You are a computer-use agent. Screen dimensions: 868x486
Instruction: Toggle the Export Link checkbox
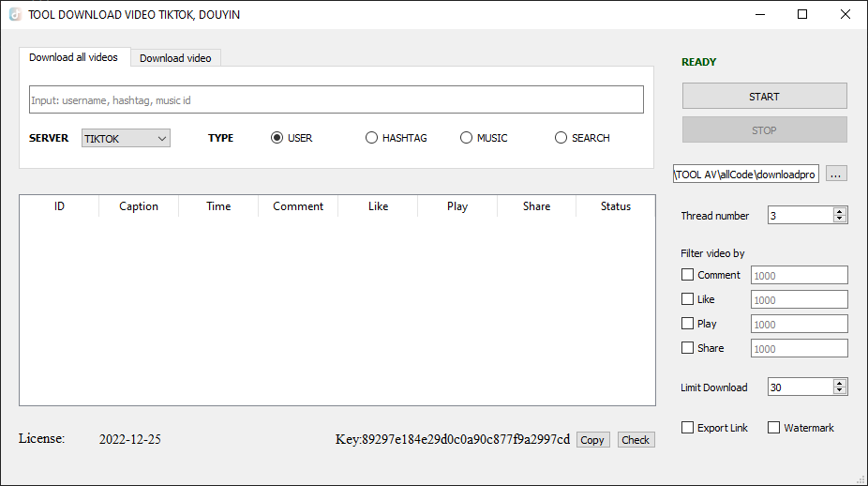[x=687, y=428]
